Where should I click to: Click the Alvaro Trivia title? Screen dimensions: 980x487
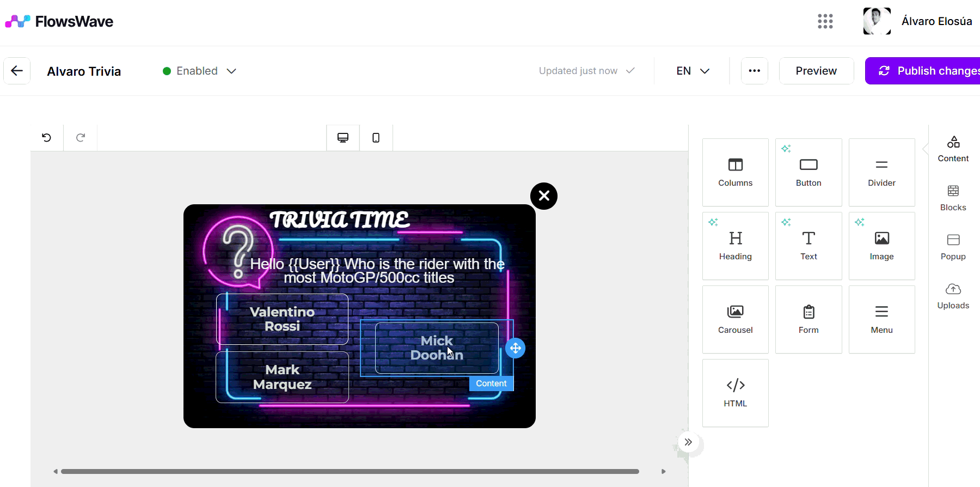(84, 71)
